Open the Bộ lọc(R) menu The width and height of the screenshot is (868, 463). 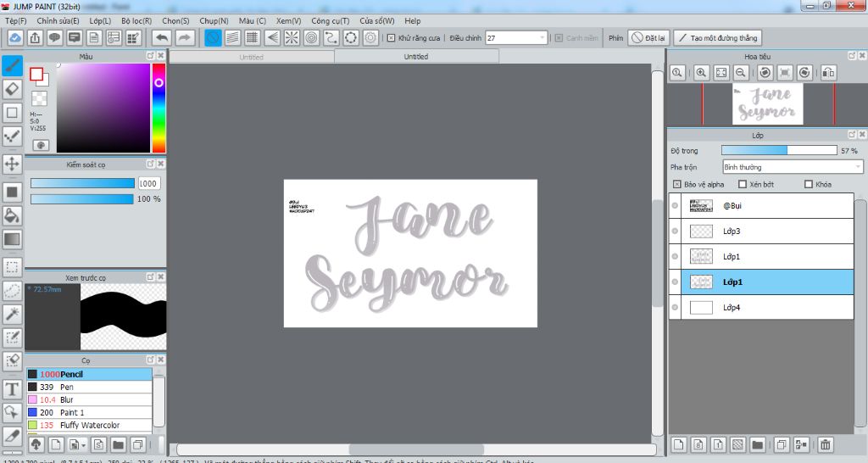pyautogui.click(x=136, y=20)
